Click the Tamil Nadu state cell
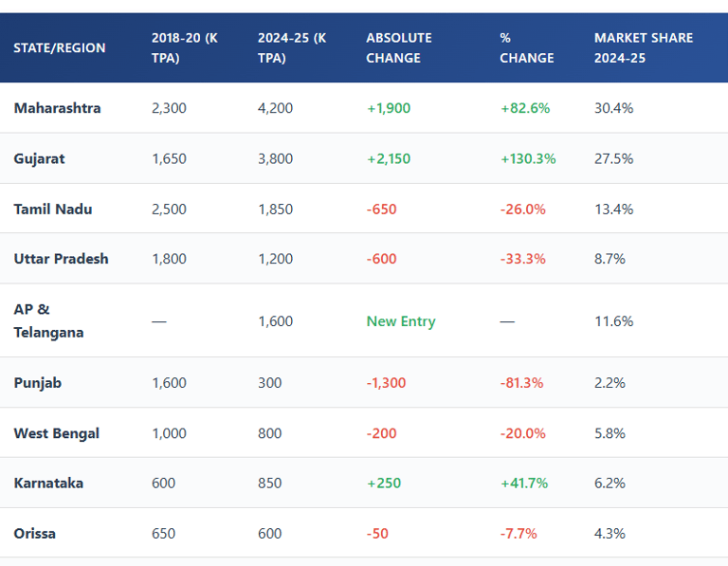This screenshot has width=728, height=566. (x=53, y=209)
